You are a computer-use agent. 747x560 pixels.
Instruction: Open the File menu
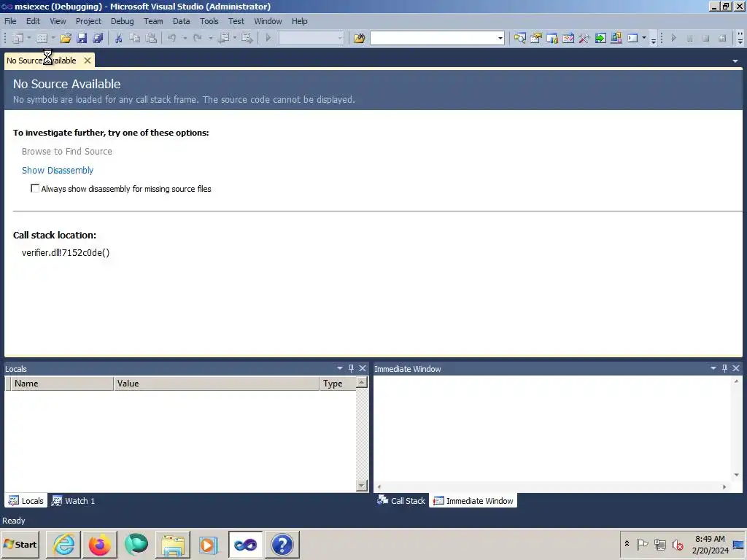10,21
